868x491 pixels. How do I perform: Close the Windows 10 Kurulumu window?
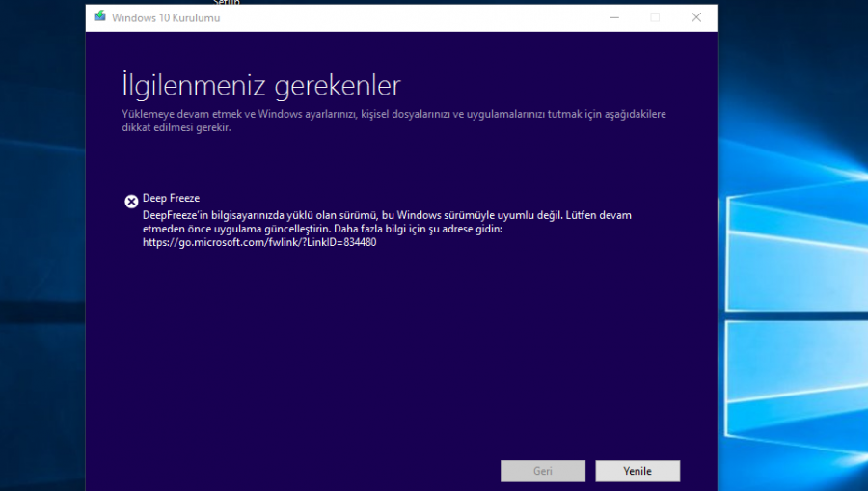point(696,17)
